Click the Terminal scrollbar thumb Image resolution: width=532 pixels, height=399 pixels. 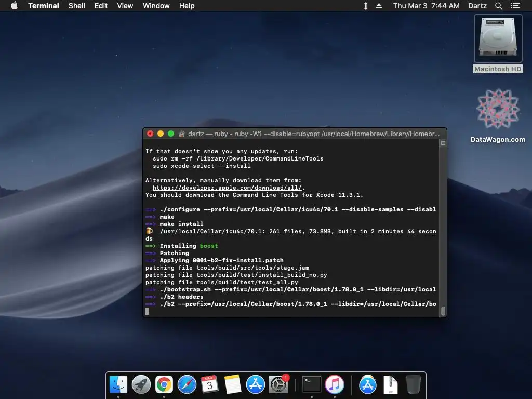pyautogui.click(x=443, y=311)
